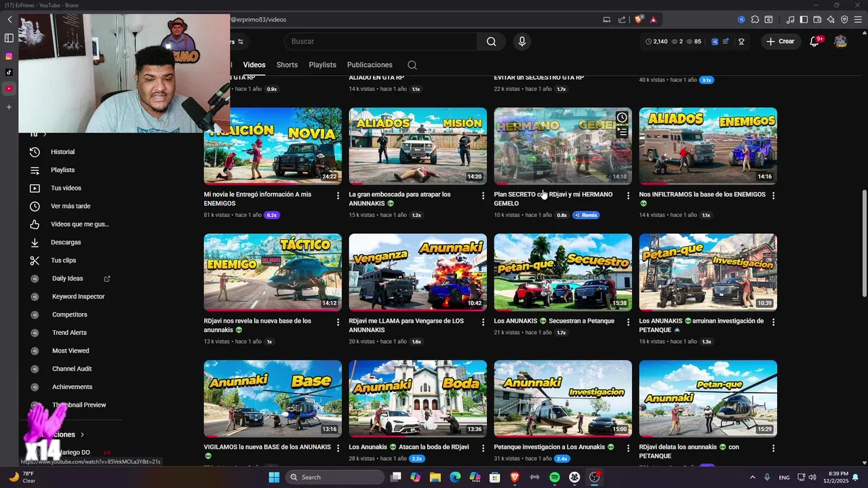The height and width of the screenshot is (488, 868).
Task: Open the 'Venganza Anunnaki' video thumbnail
Action: click(418, 272)
